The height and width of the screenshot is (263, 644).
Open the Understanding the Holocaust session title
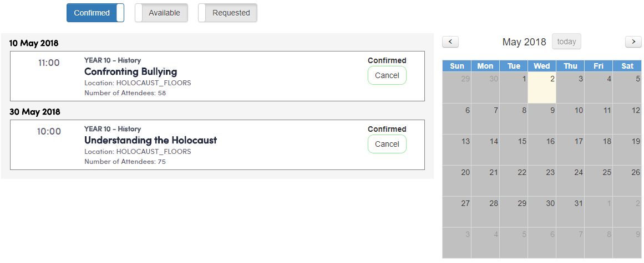point(150,140)
